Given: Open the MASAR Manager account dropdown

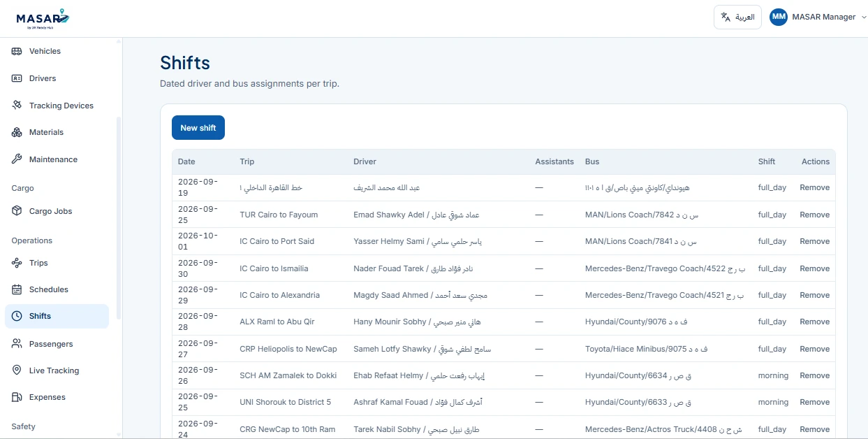Looking at the screenshot, I should [x=818, y=17].
